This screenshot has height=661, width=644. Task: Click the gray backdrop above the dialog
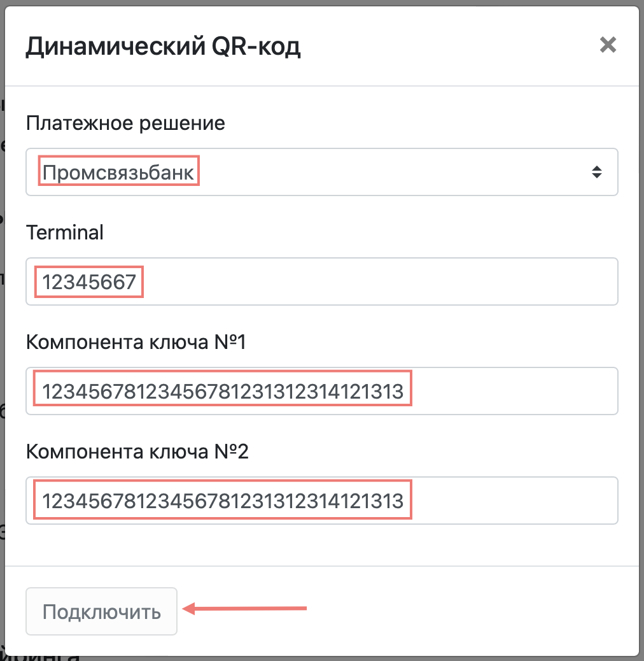(322, 3)
